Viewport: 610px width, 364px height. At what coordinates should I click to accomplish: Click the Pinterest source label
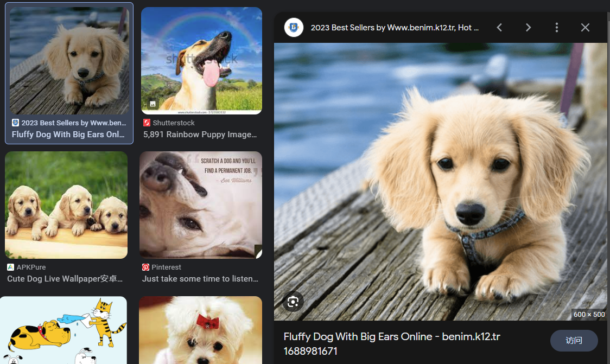[x=166, y=267]
